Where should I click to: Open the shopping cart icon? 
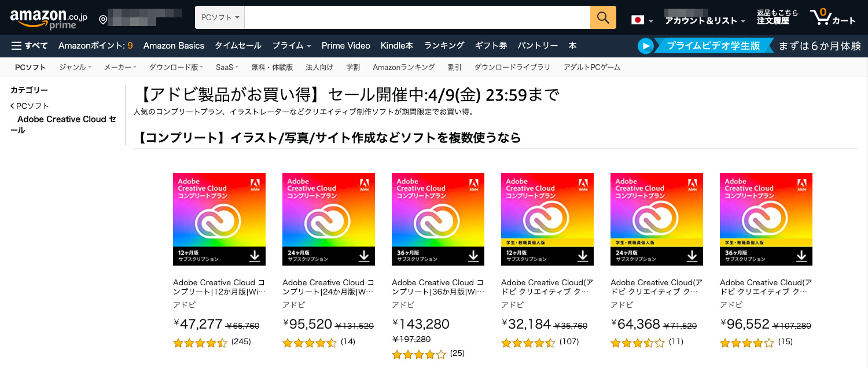pos(820,17)
